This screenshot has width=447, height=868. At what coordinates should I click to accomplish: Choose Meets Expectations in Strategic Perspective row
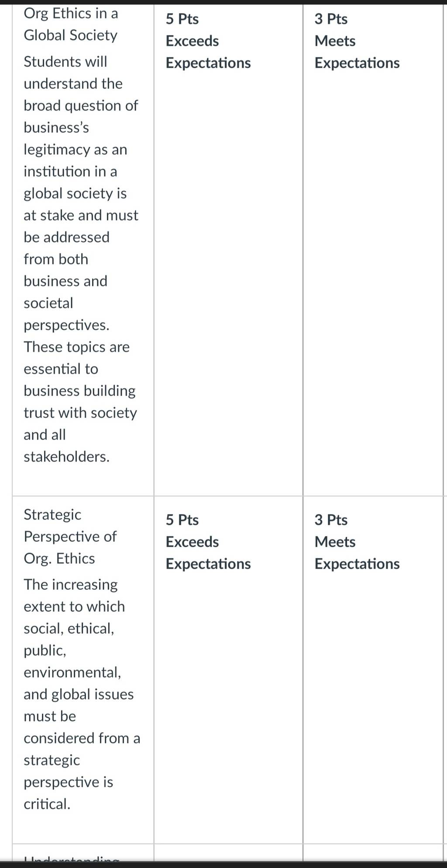pyautogui.click(x=357, y=553)
